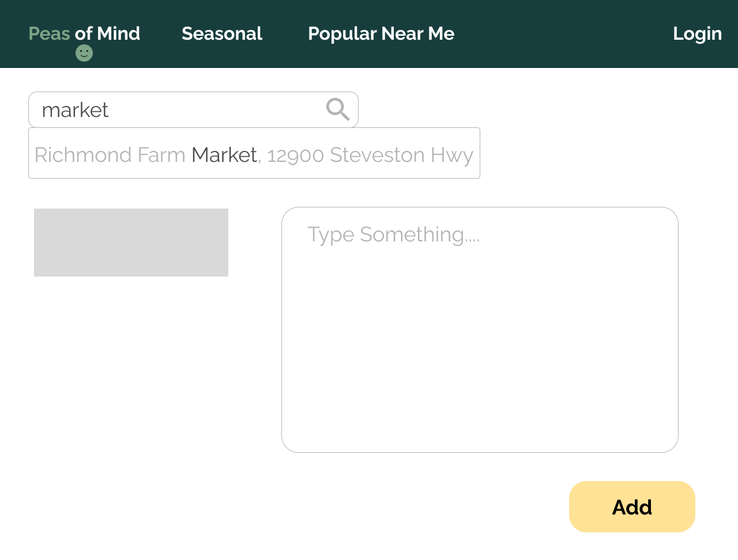Click the green smiley pea icon
This screenshot has height=560, width=738.
pyautogui.click(x=84, y=53)
